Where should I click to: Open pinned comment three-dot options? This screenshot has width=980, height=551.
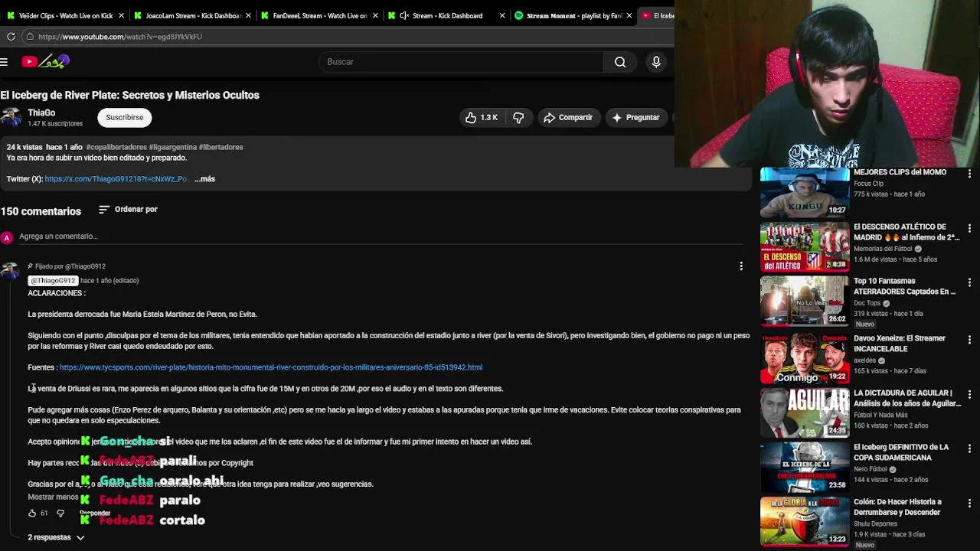741,266
